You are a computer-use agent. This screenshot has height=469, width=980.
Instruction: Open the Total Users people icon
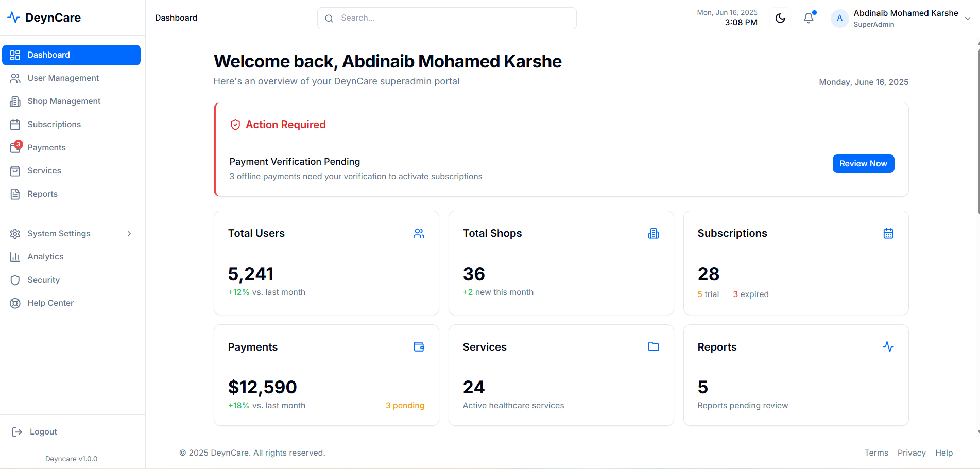419,233
